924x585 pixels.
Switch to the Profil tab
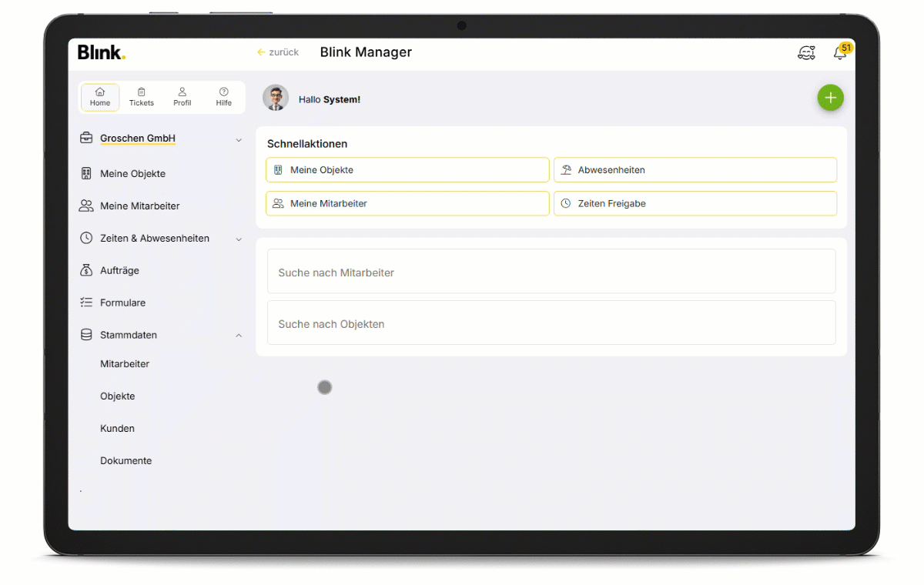pyautogui.click(x=182, y=97)
